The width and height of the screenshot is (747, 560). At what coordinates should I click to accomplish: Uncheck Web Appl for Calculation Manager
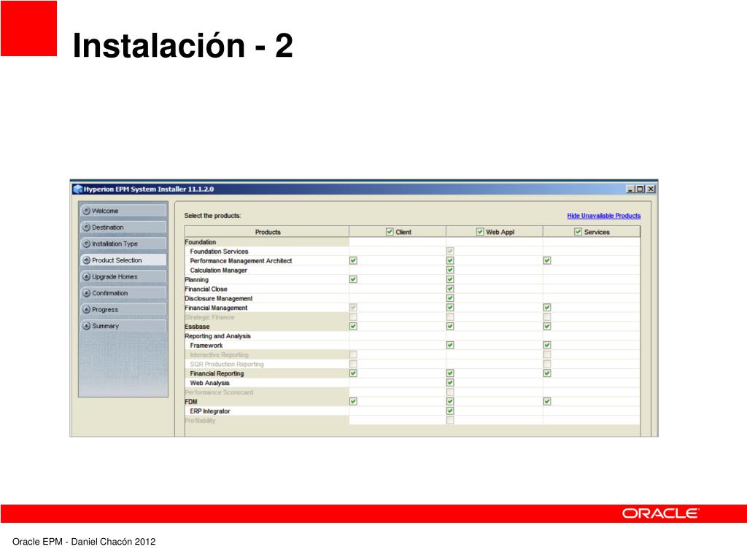449,270
